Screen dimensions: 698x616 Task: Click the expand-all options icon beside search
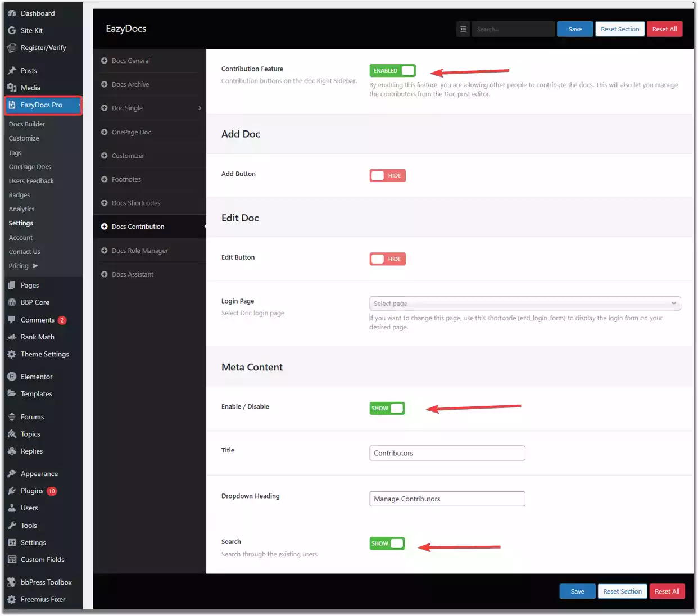463,29
